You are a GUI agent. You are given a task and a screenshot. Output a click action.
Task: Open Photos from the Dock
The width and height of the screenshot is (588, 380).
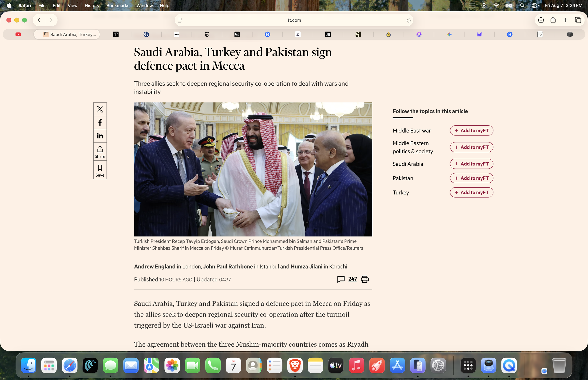click(x=172, y=365)
